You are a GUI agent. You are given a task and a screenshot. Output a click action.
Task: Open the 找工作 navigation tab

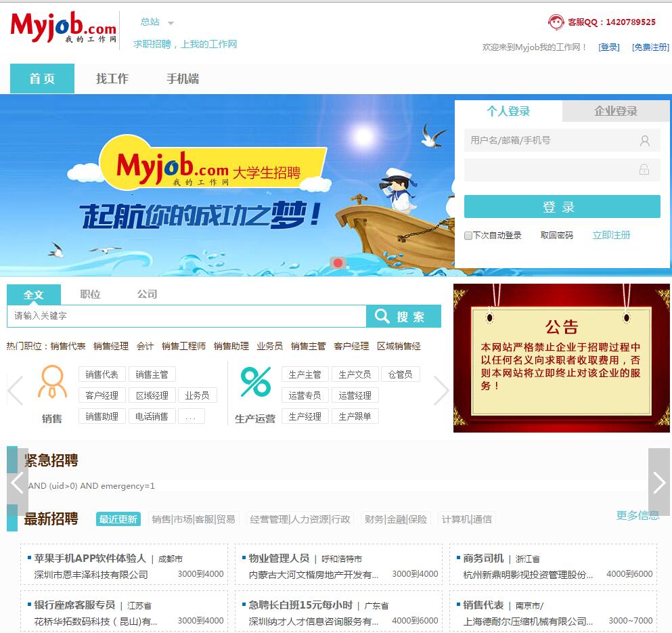[x=112, y=79]
